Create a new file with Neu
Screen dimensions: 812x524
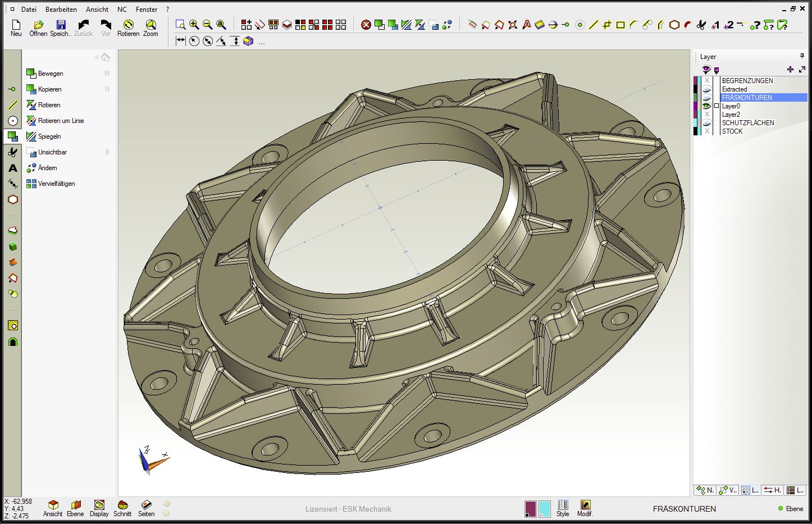tap(16, 28)
